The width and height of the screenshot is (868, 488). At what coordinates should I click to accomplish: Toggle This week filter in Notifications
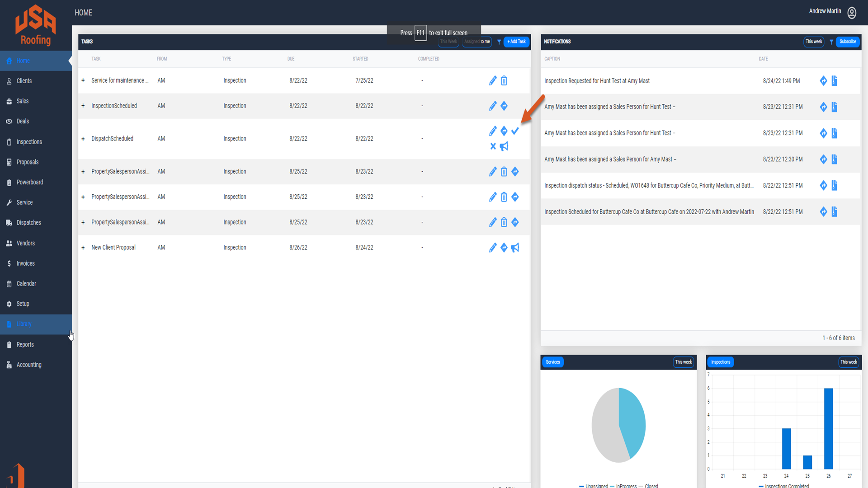[x=814, y=42]
